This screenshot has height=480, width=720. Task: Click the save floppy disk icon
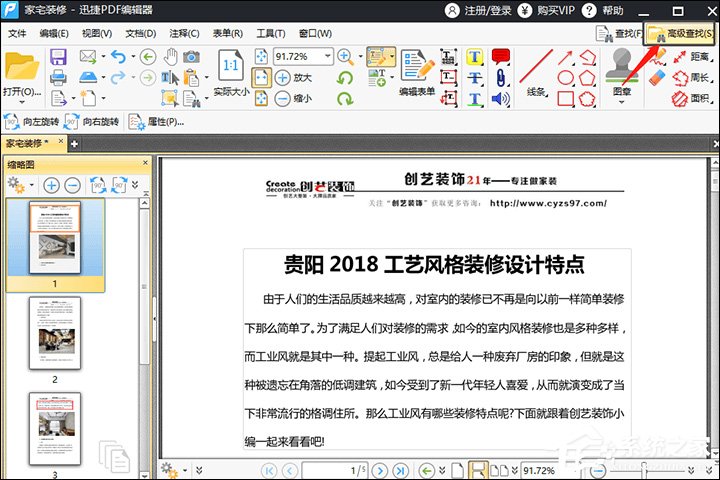tap(58, 57)
